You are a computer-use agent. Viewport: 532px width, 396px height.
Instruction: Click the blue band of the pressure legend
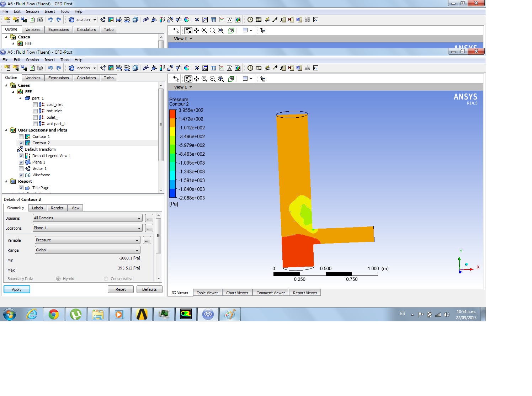[172, 193]
